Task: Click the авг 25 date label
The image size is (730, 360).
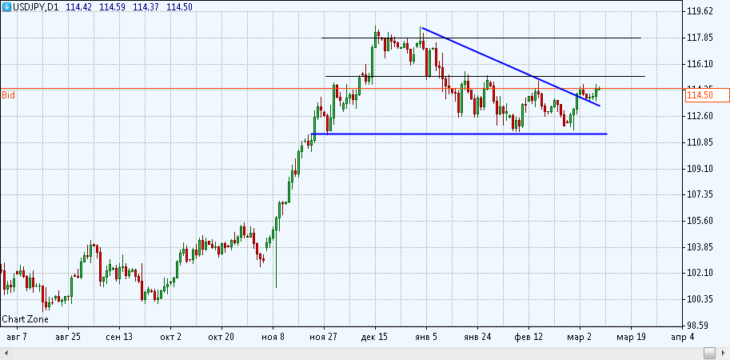Action: 68,337
